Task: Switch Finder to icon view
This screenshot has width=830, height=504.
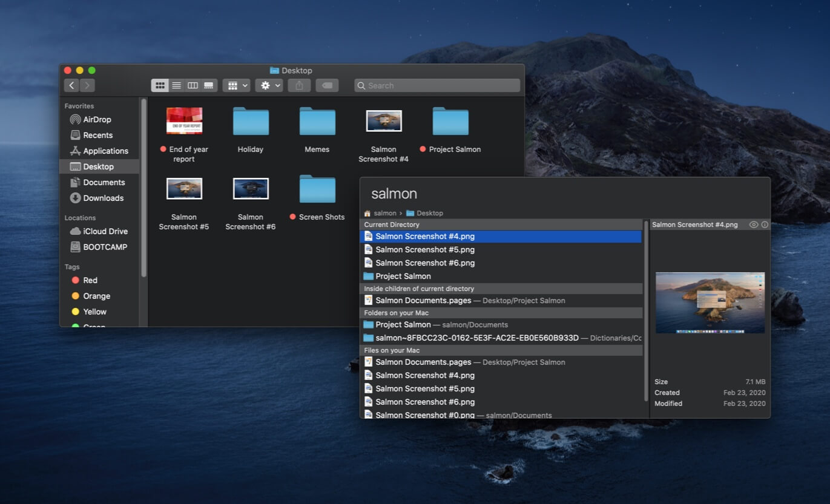Action: (160, 85)
